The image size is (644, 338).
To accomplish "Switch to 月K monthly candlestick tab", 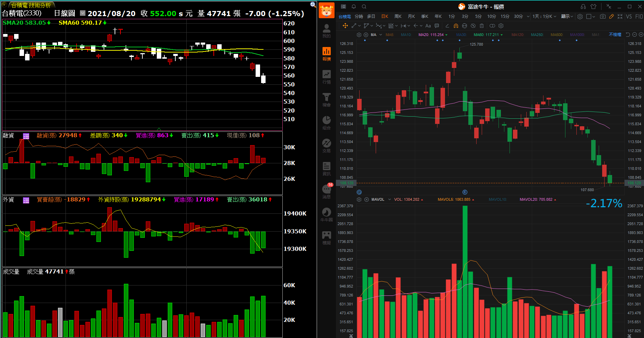I will (411, 16).
